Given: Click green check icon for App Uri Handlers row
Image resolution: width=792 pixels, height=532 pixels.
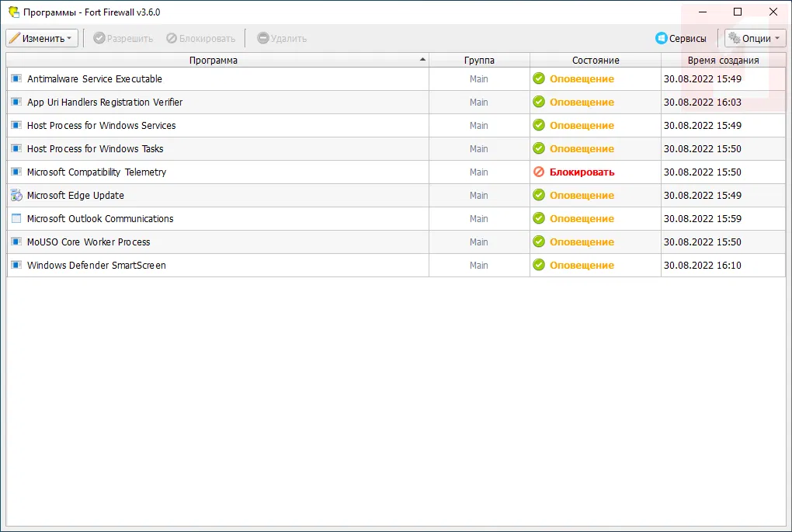Looking at the screenshot, I should (x=539, y=102).
